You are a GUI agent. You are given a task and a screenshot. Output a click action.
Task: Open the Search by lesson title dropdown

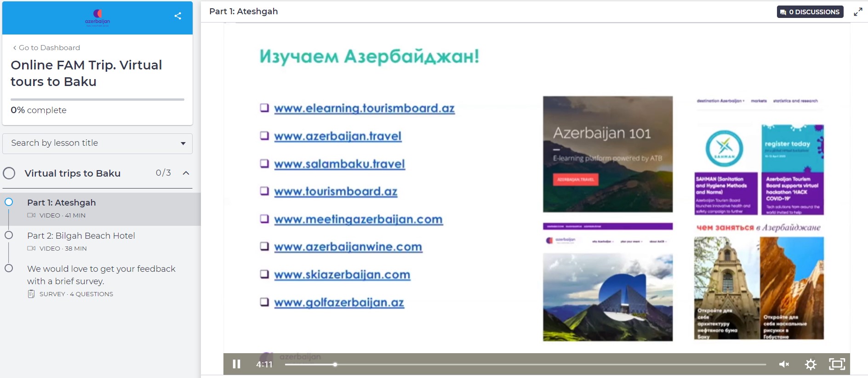pos(97,143)
